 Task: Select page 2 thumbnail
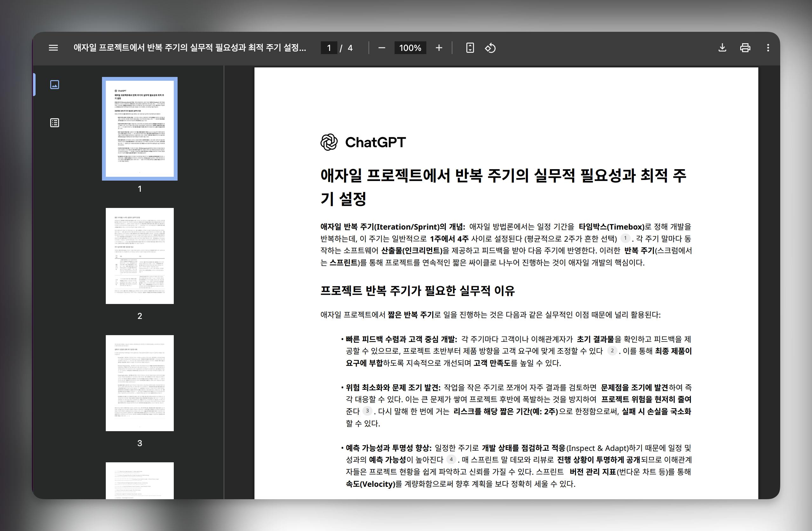pos(139,256)
